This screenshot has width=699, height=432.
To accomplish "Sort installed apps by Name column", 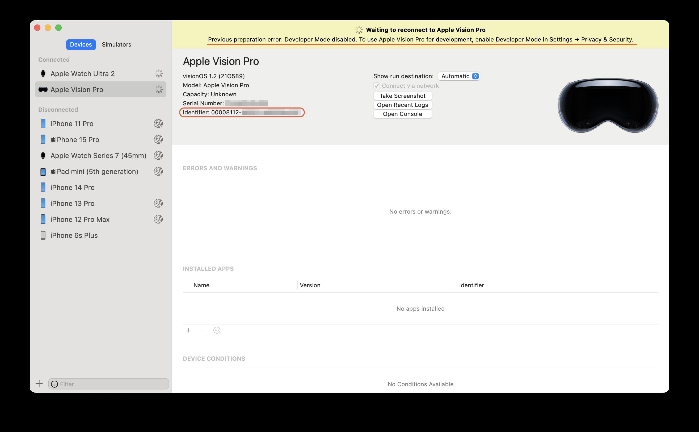I will tap(201, 285).
